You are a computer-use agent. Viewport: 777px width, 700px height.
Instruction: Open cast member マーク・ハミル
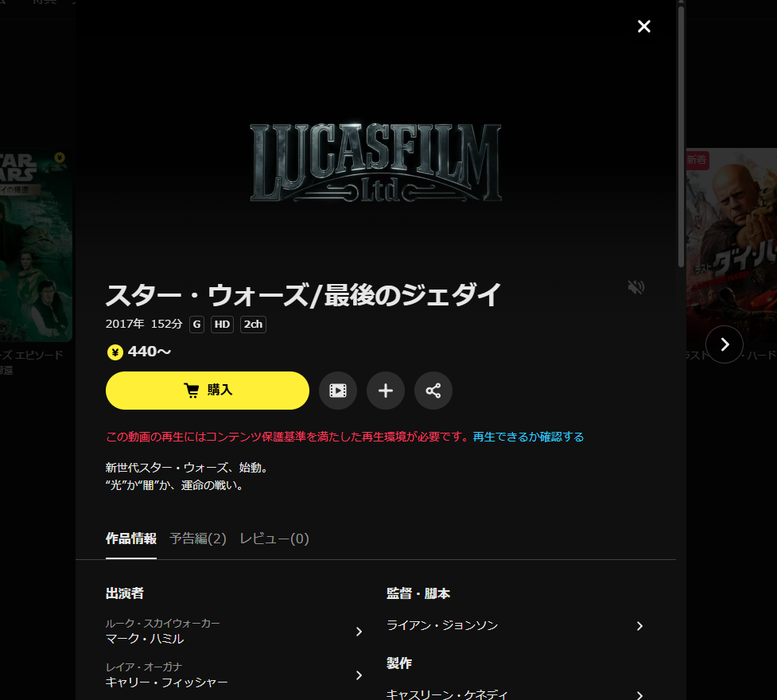coord(145,639)
